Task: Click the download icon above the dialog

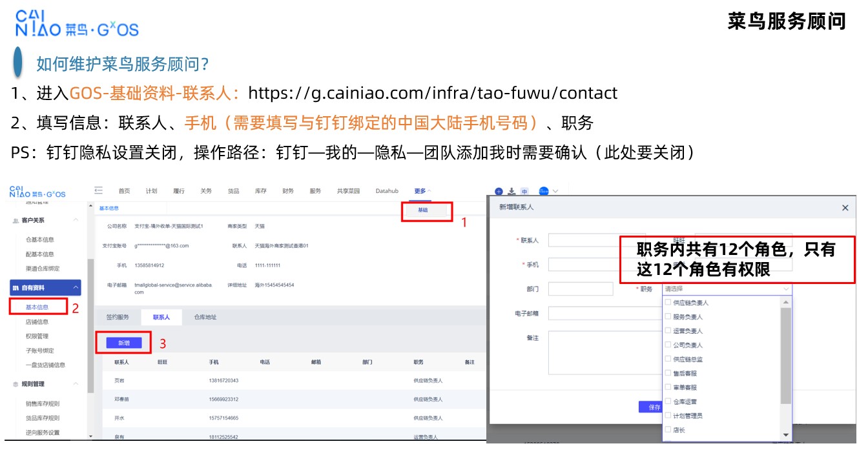Action: (512, 191)
